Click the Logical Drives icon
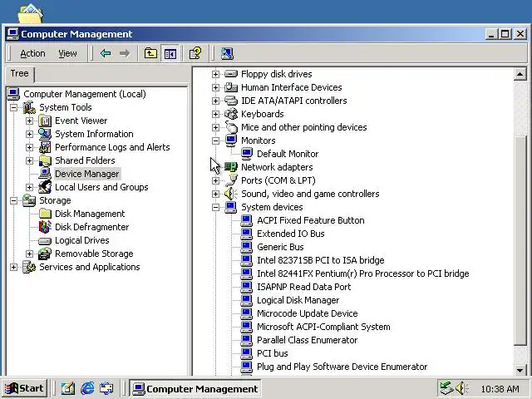 click(x=45, y=241)
